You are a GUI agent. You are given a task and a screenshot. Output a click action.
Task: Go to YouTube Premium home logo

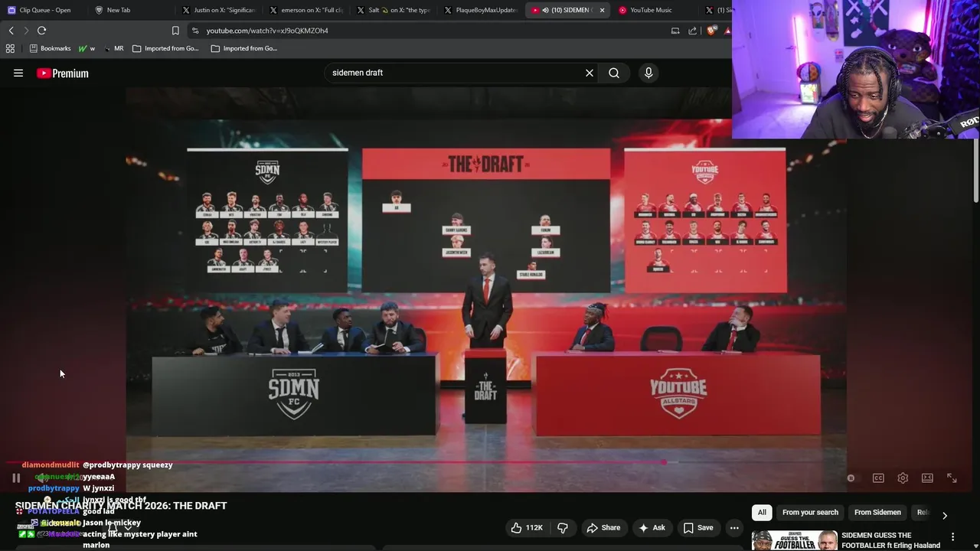click(x=63, y=73)
